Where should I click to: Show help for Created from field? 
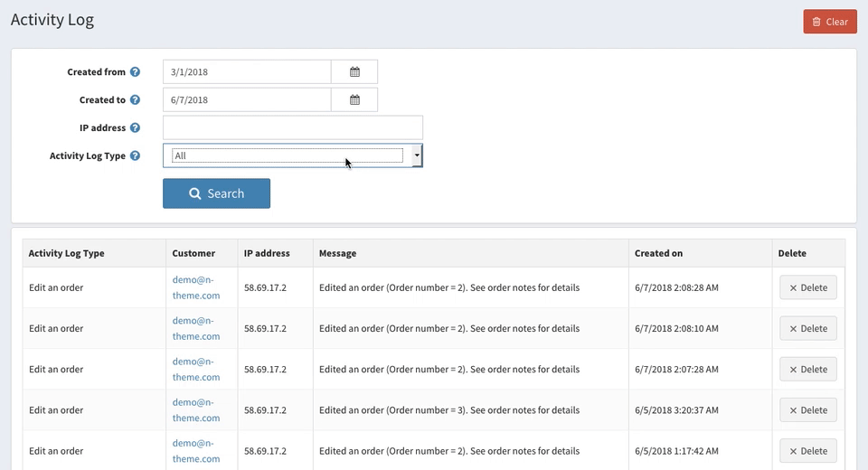135,72
